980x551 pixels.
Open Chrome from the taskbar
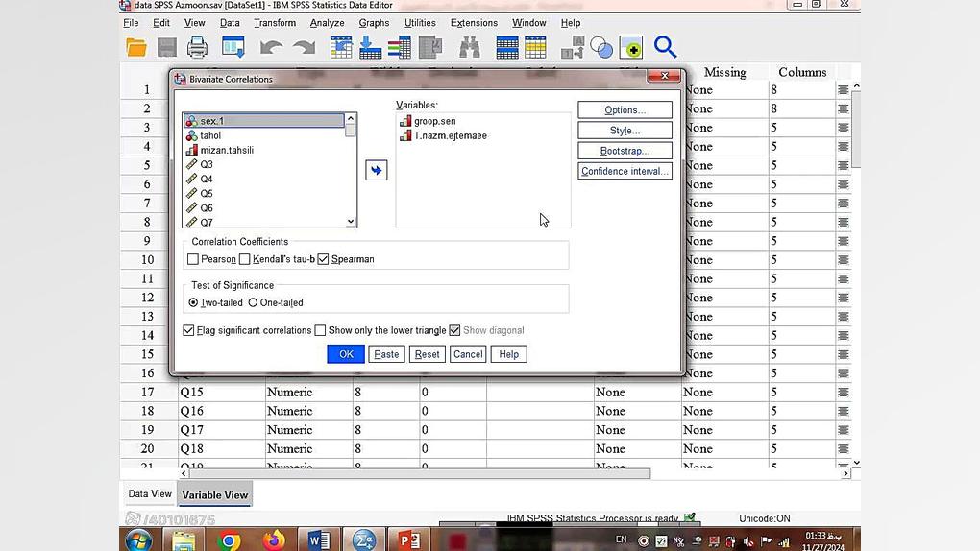[x=229, y=540]
